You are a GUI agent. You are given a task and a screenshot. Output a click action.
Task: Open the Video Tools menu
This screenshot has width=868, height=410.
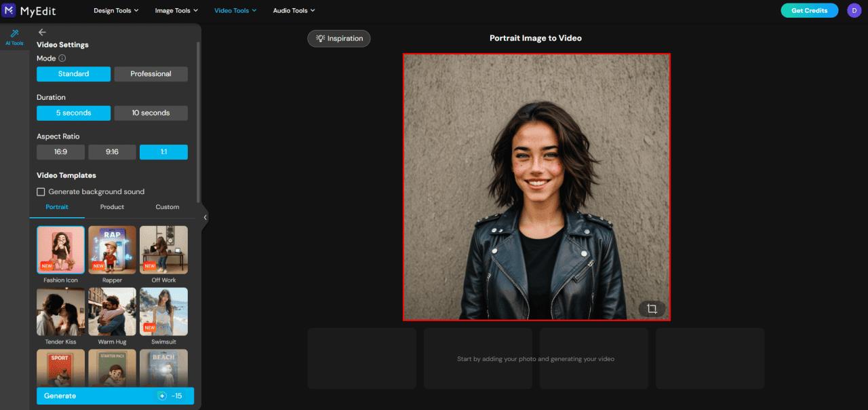click(235, 10)
